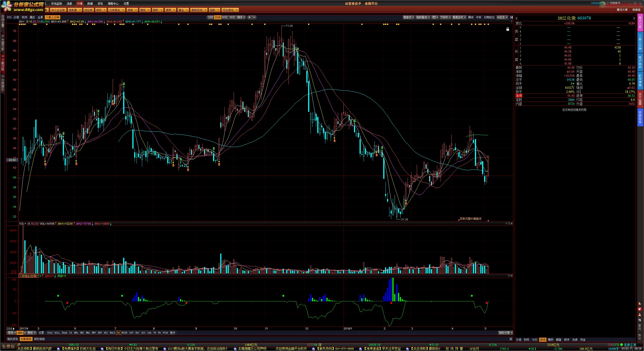Close the 次新掘金 indicator panel

click(x=511, y=276)
